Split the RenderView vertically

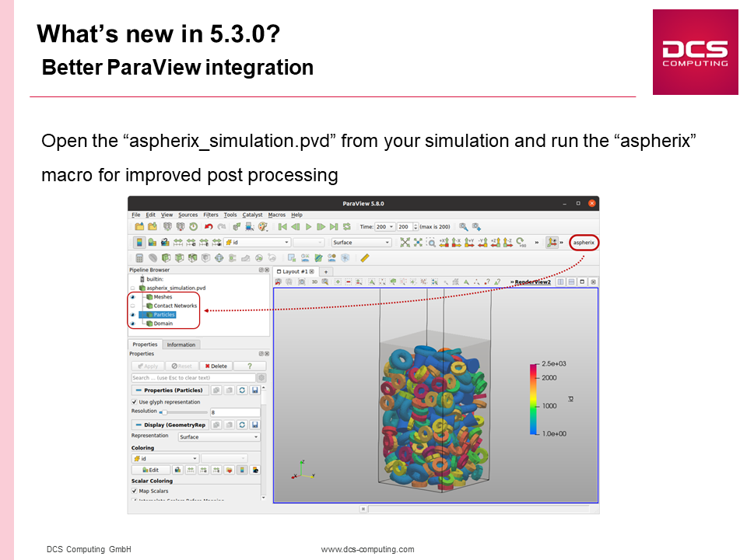[x=571, y=282]
